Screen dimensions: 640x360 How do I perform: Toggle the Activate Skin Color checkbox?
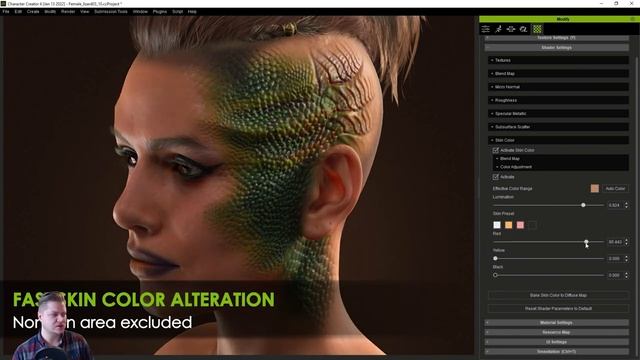point(496,150)
